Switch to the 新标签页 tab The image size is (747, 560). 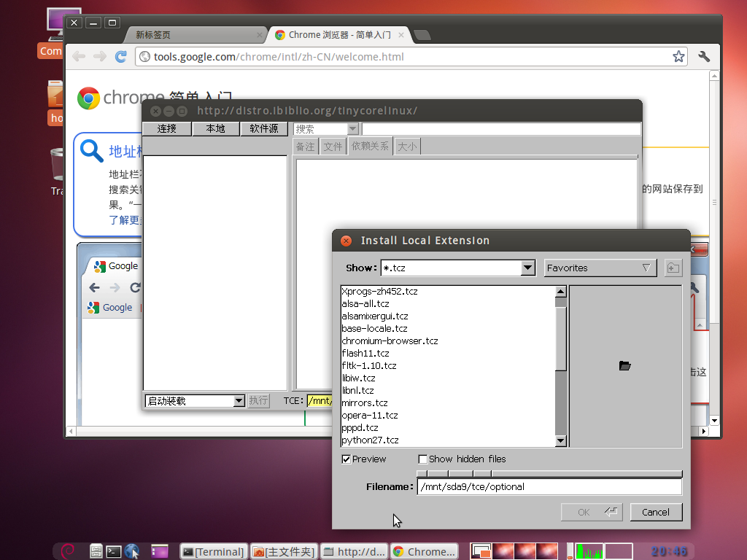pos(196,35)
